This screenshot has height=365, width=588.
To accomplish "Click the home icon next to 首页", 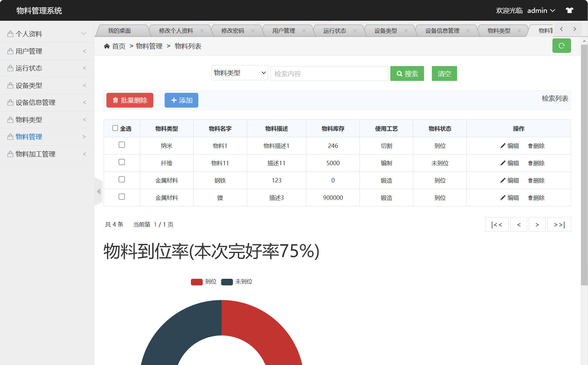I will click(106, 46).
